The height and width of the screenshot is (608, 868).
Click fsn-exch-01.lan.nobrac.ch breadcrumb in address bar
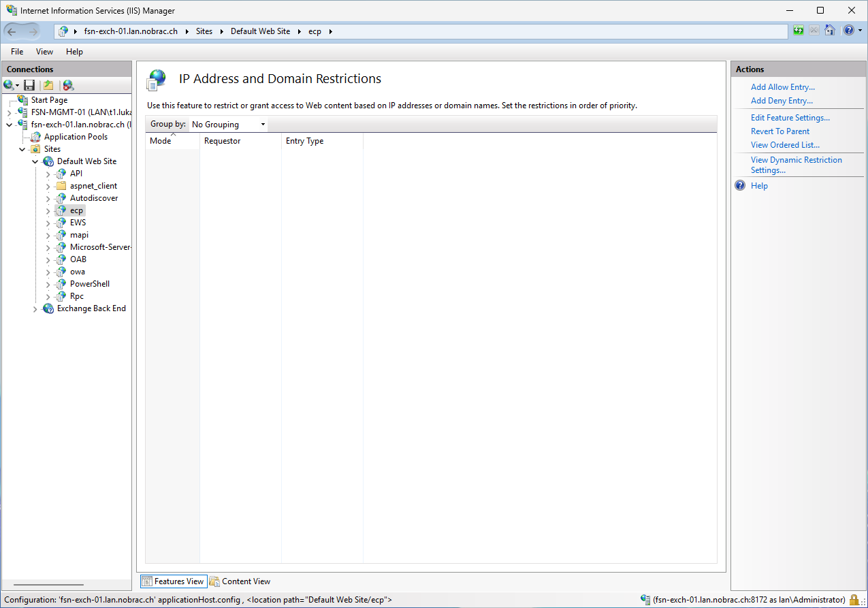(x=131, y=31)
